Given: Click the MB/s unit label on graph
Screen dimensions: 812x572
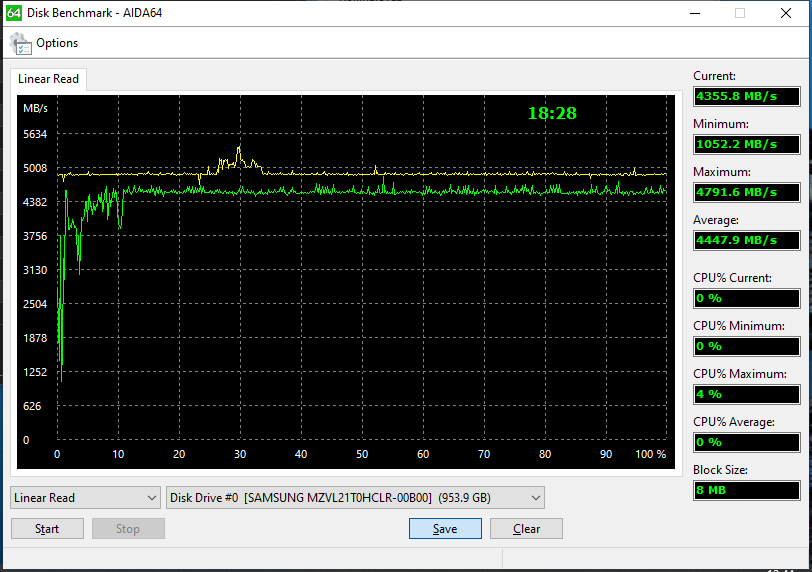Looking at the screenshot, I should 35,108.
